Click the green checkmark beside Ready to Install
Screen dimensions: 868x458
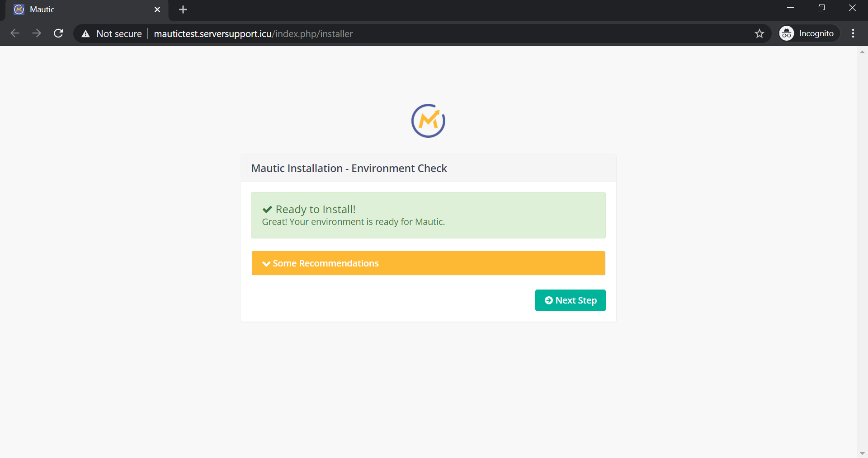pos(267,210)
